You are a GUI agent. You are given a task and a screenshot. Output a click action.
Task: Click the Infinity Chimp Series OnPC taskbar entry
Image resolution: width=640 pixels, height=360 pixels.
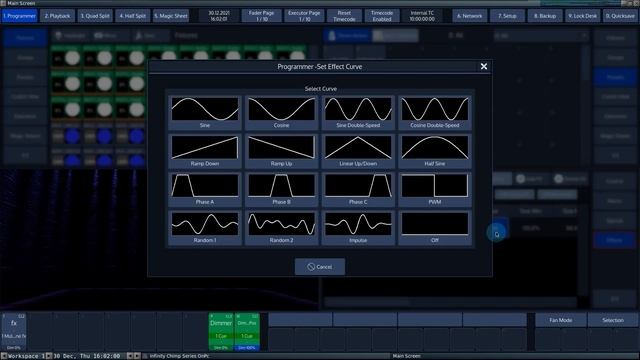180,356
